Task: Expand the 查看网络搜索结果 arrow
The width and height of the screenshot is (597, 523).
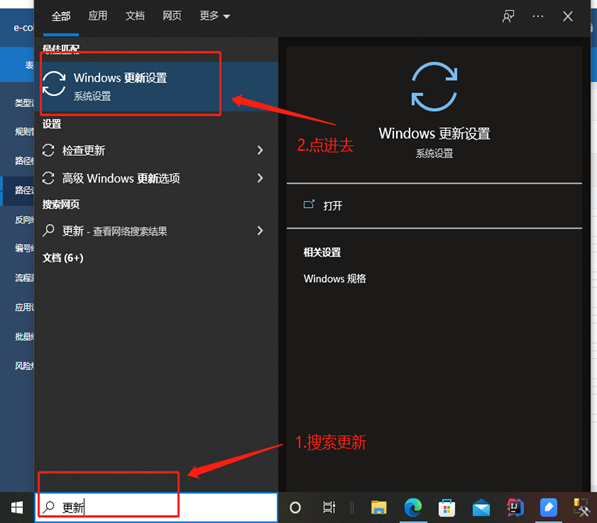Action: tap(260, 231)
